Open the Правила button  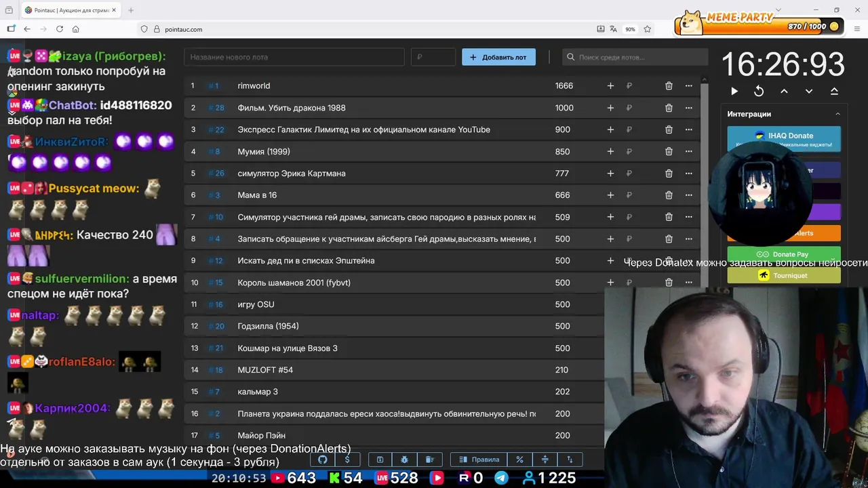tap(478, 460)
